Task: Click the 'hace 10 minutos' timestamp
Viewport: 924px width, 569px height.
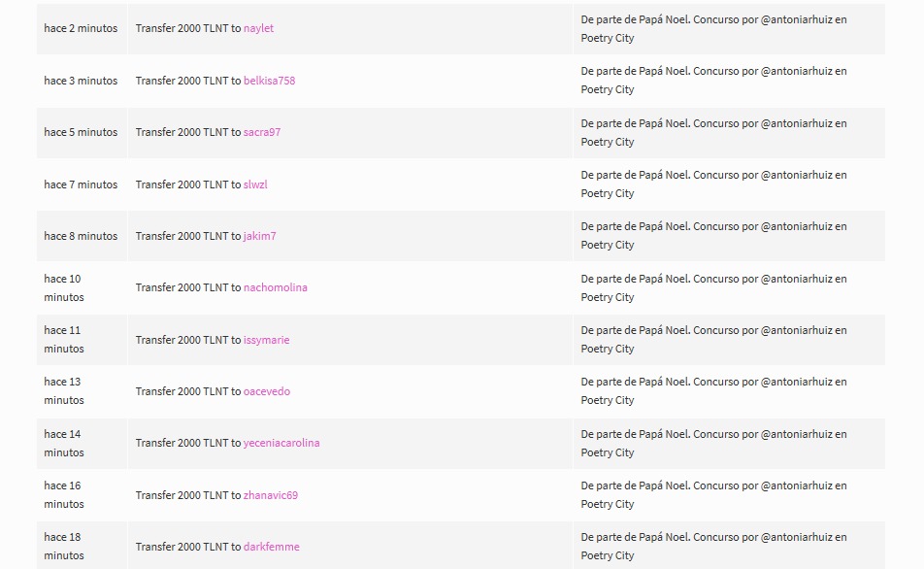Action: click(64, 287)
